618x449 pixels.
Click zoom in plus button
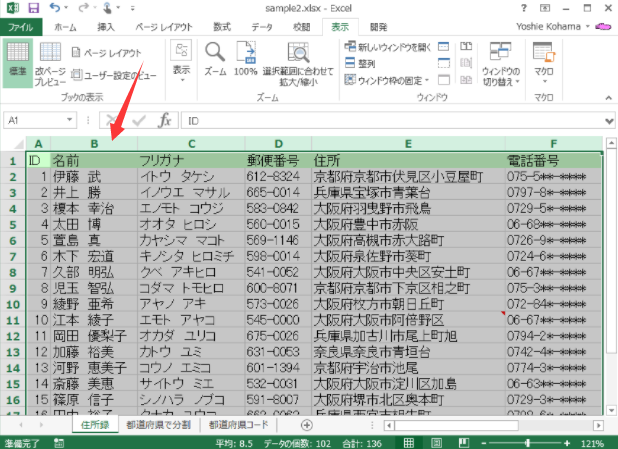567,443
